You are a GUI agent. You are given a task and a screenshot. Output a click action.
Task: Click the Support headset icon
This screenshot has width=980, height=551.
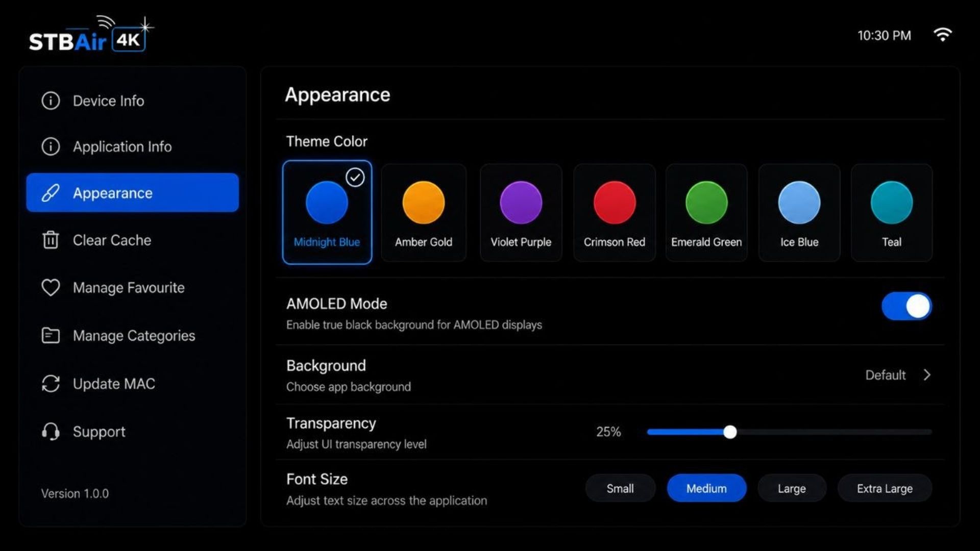tap(51, 432)
